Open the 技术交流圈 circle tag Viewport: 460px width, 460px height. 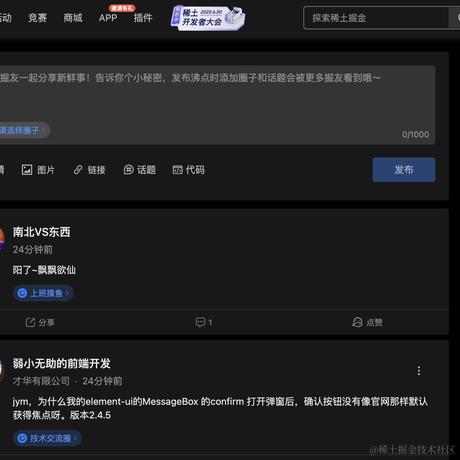pyautogui.click(x=47, y=438)
